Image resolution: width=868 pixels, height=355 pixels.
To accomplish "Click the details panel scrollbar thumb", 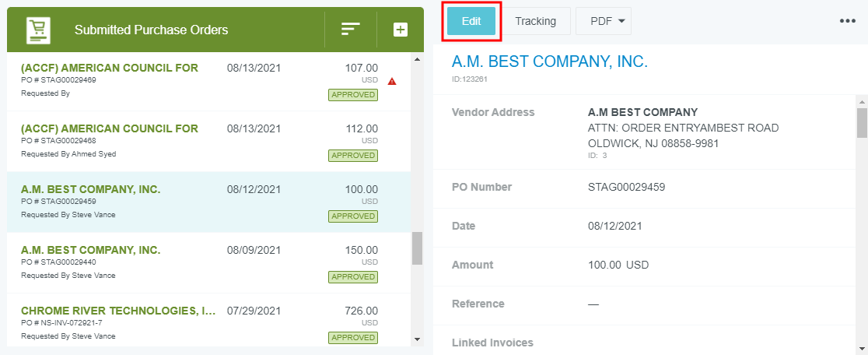I will pos(861,123).
